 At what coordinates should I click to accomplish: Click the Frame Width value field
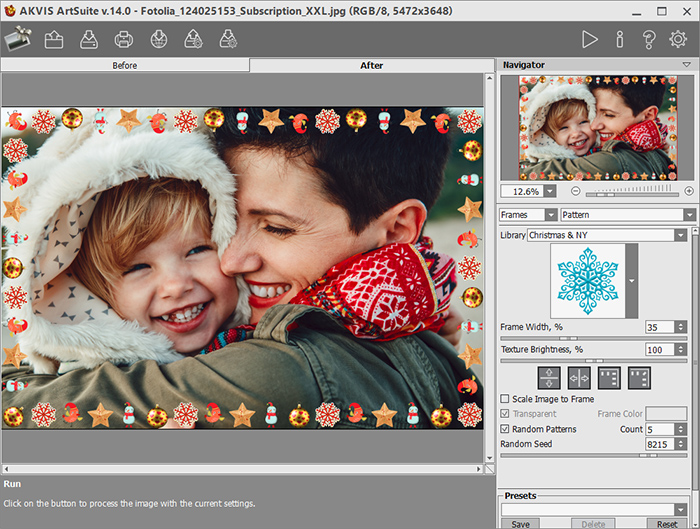point(660,327)
